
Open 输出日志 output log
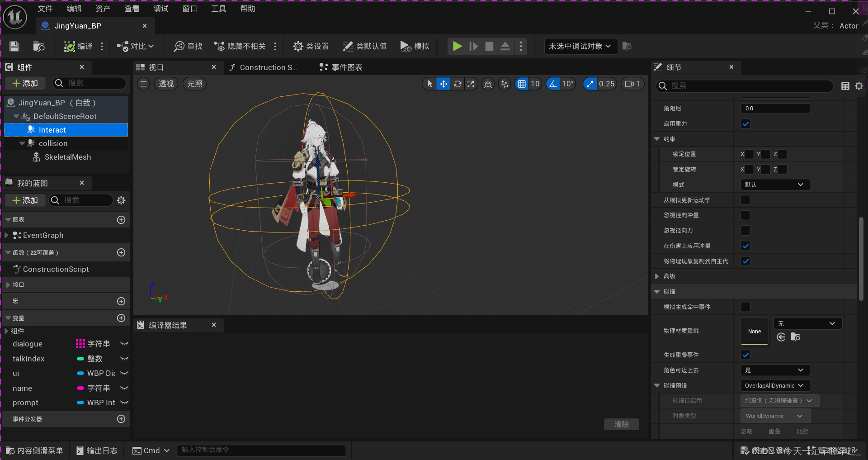point(97,451)
